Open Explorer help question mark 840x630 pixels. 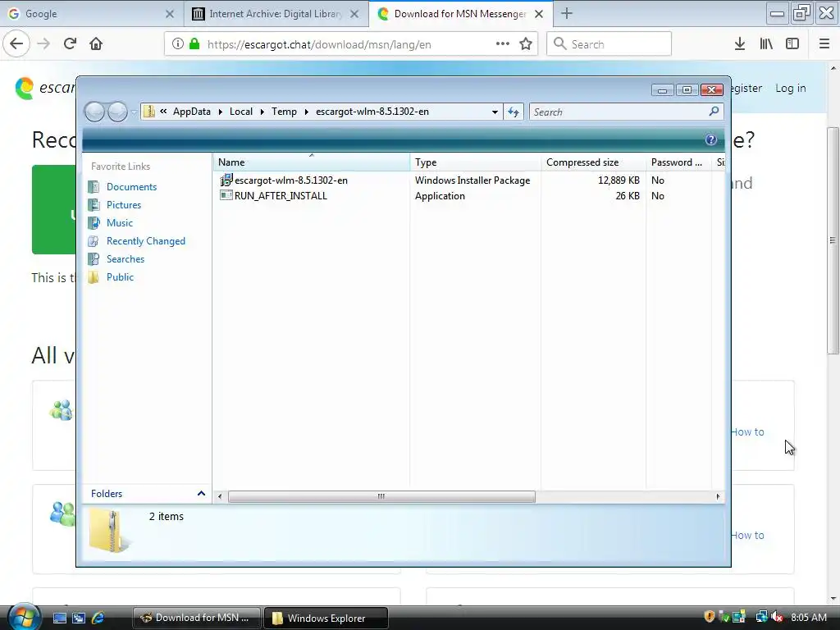tap(711, 139)
